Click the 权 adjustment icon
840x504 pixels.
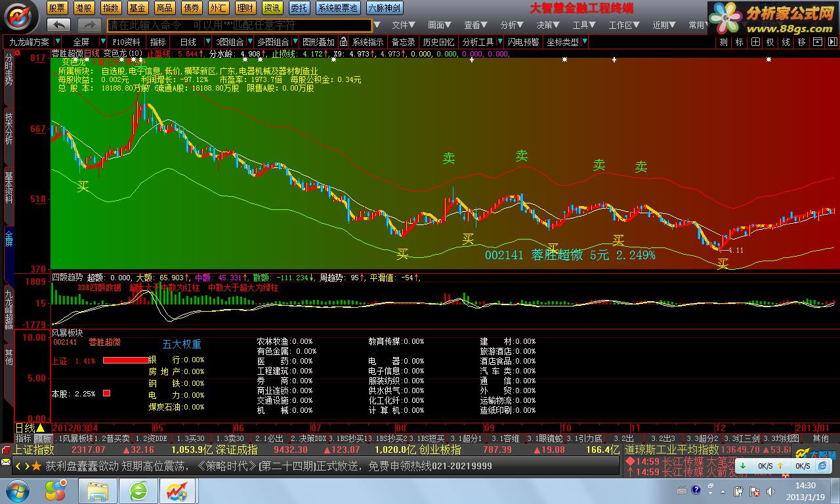pos(770,42)
